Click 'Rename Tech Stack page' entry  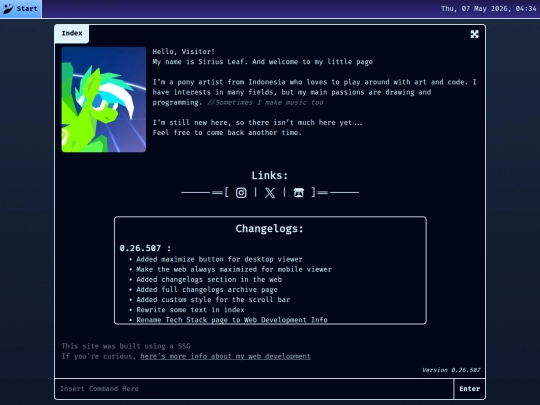click(232, 320)
